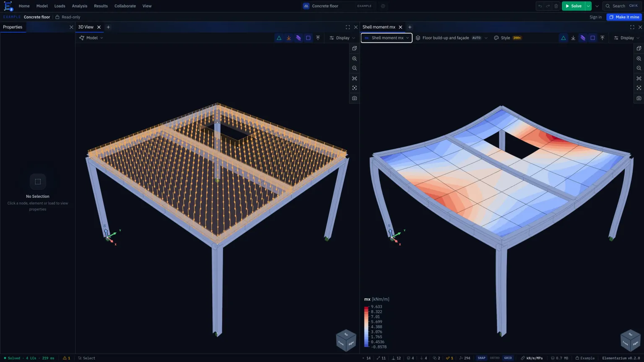Open Display options in 3D View
The image size is (644, 362).
point(342,38)
